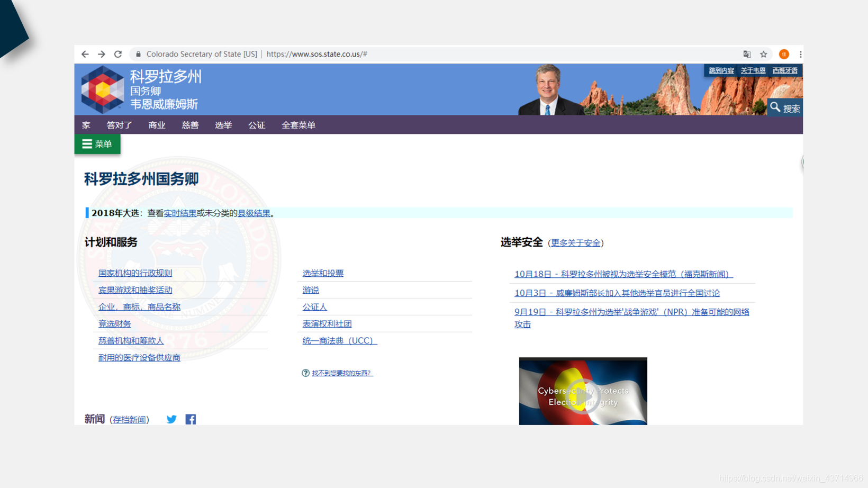Open the 县级结果 link

(x=254, y=213)
